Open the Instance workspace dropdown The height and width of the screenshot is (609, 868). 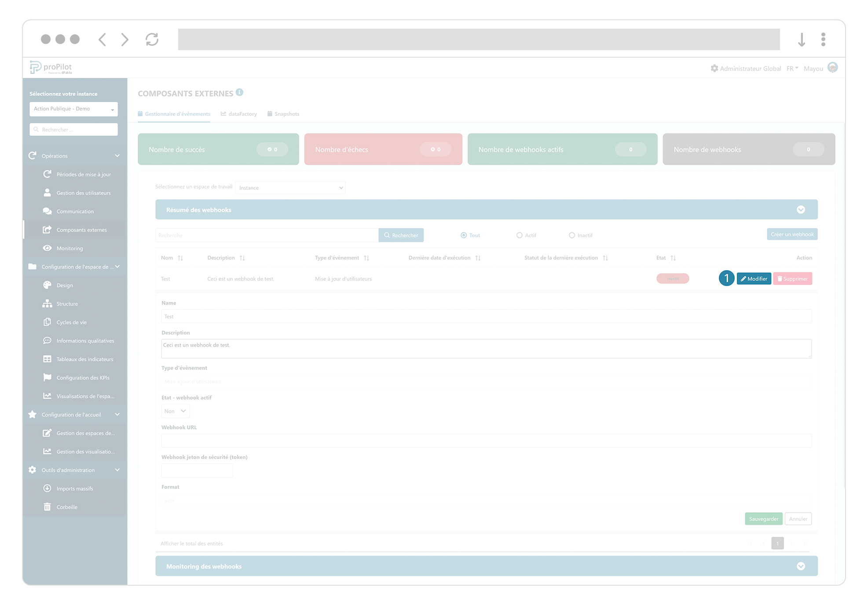(x=290, y=187)
